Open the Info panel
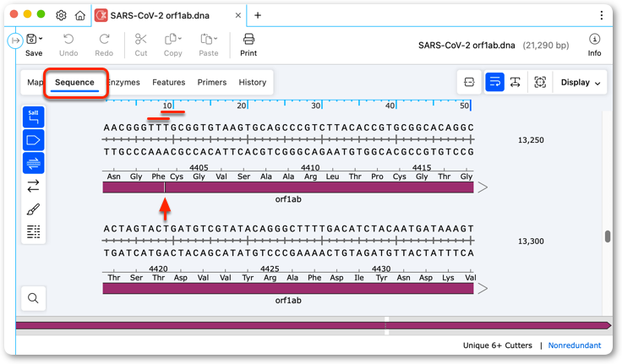 click(594, 46)
